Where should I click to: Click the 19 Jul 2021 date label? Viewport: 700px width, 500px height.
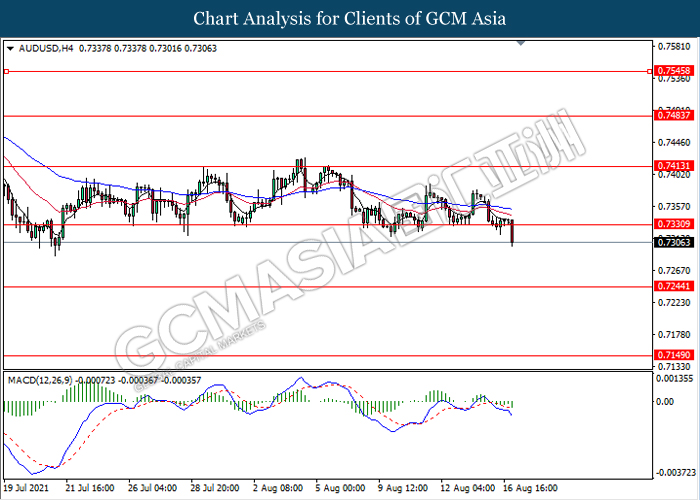26,488
